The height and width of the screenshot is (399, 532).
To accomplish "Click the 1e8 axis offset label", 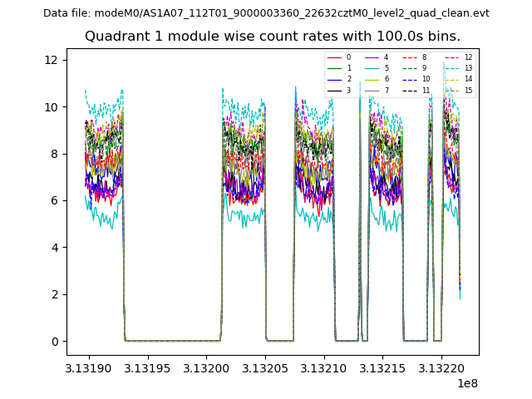I will [x=465, y=383].
